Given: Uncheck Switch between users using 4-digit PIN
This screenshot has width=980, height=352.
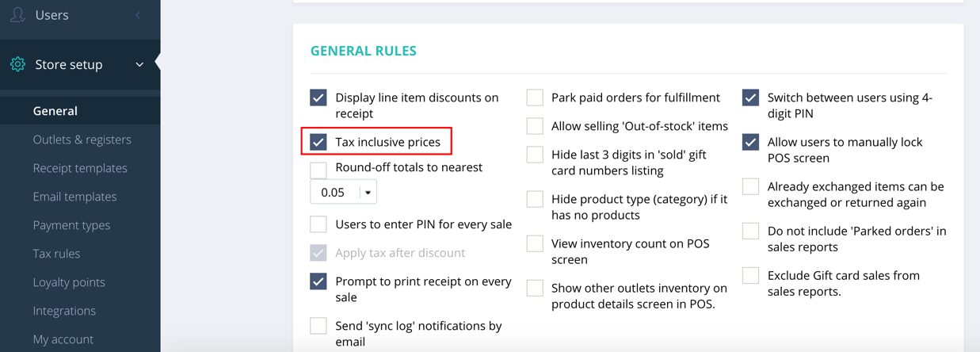Looking at the screenshot, I should coord(750,98).
